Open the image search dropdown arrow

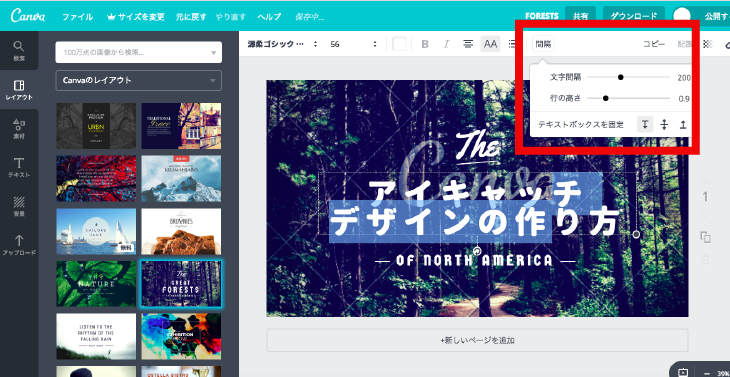coord(213,53)
